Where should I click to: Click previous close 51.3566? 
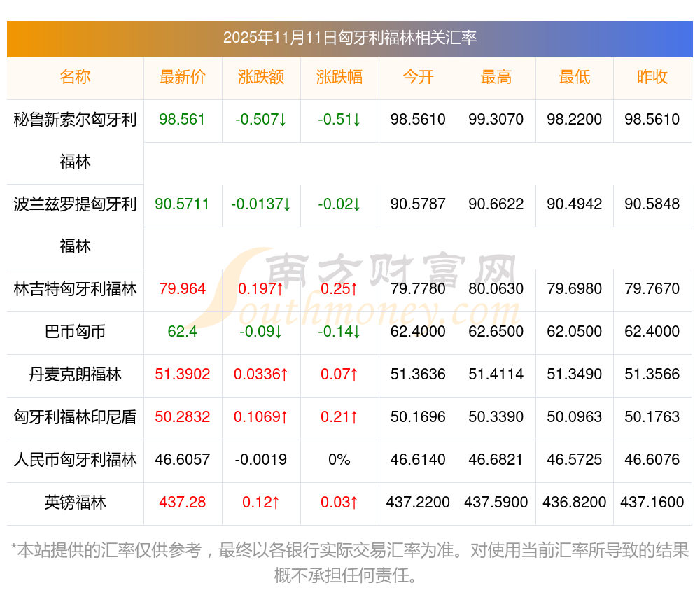pos(652,374)
